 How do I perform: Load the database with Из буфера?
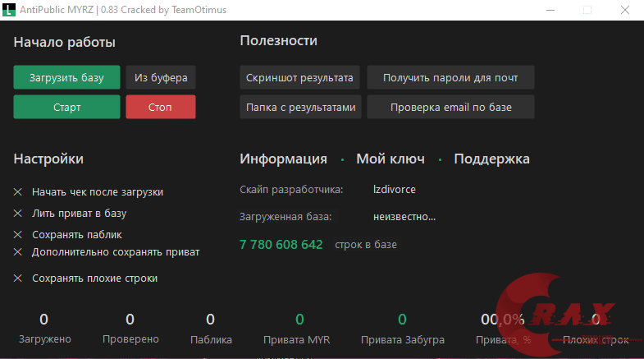coord(161,77)
